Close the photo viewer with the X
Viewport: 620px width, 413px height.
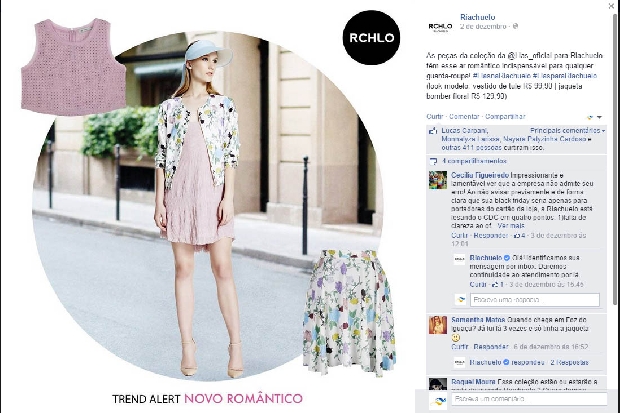(x=611, y=6)
